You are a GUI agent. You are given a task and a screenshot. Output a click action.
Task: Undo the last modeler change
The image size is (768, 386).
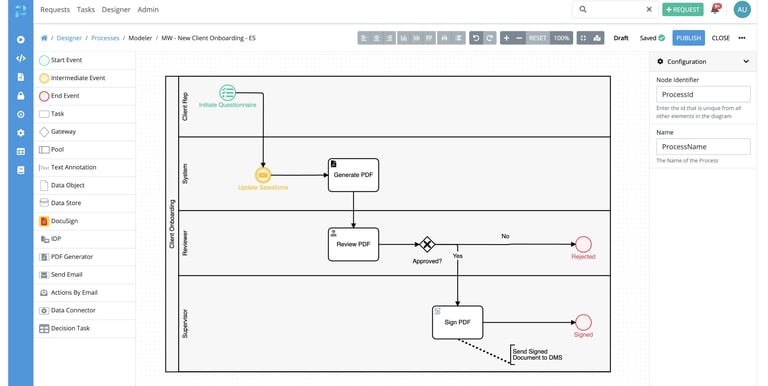(476, 38)
